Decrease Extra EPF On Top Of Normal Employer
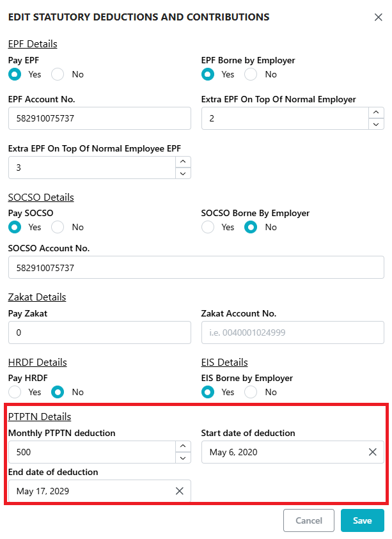Viewport: 392px width, 539px height. coord(376,124)
